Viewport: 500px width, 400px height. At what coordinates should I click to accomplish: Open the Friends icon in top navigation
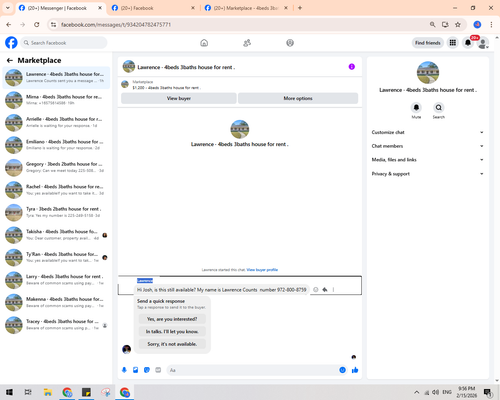pyautogui.click(x=247, y=43)
